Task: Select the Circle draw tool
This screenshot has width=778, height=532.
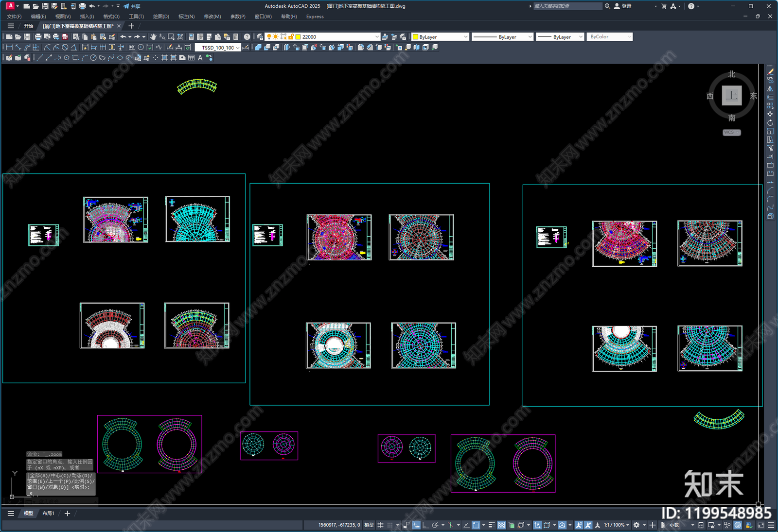Action: pos(93,58)
